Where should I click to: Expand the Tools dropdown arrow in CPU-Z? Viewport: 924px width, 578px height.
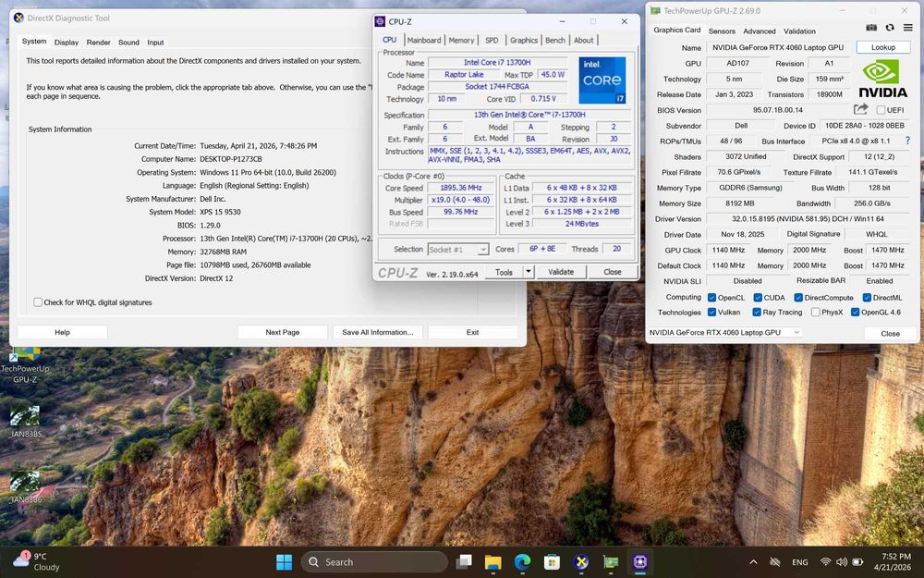click(529, 272)
